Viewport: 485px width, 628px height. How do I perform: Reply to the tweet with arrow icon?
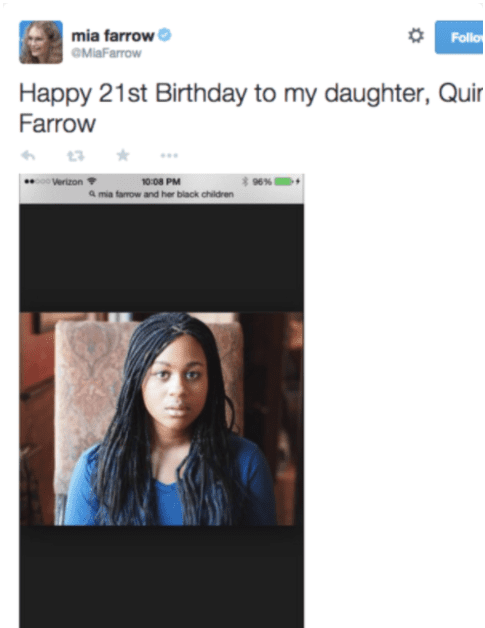click(28, 155)
